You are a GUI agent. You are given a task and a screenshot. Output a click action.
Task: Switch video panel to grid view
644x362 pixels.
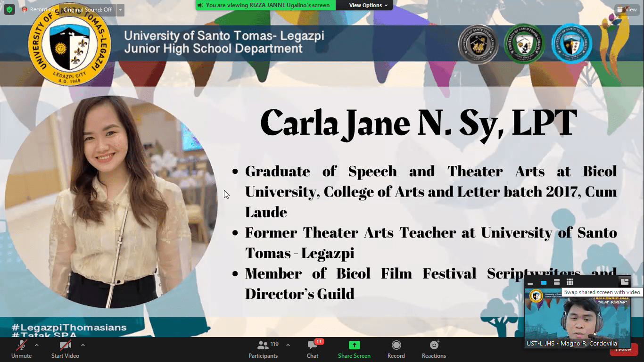point(570,282)
